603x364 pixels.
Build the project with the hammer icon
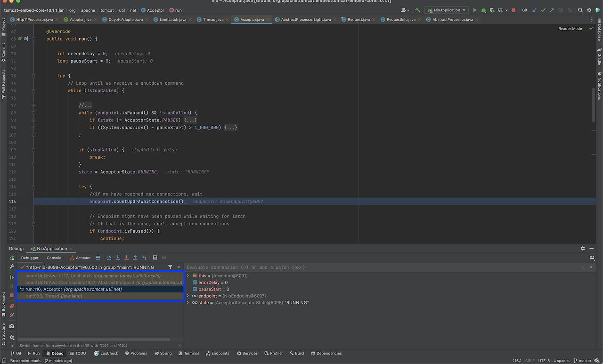coord(417,10)
